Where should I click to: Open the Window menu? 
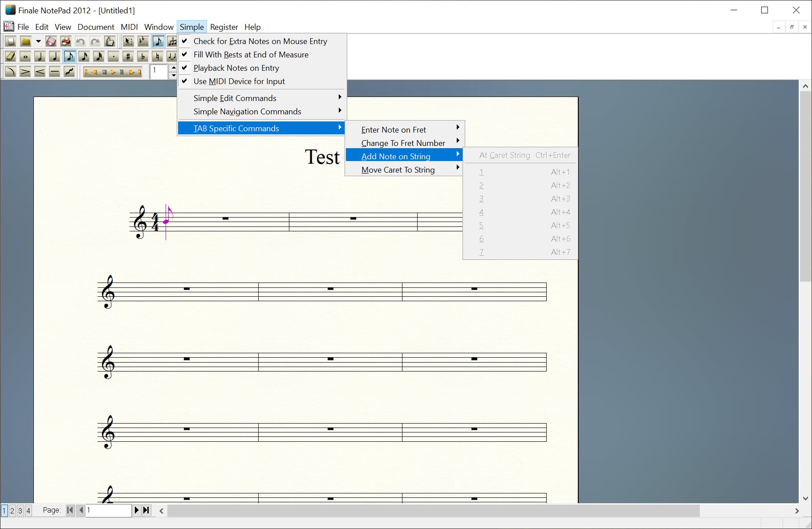click(x=158, y=27)
